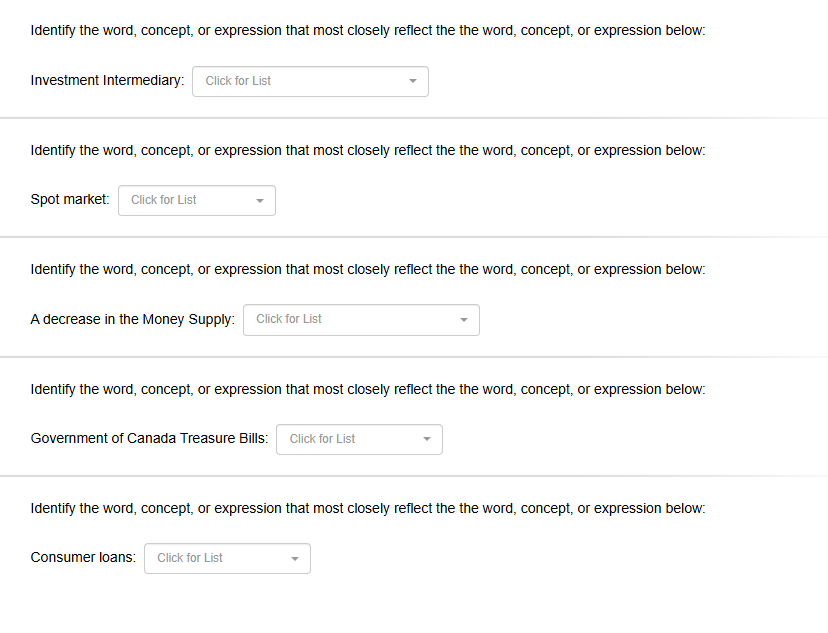This screenshot has height=633, width=828.
Task: Click the first question instruction text
Action: (x=368, y=30)
